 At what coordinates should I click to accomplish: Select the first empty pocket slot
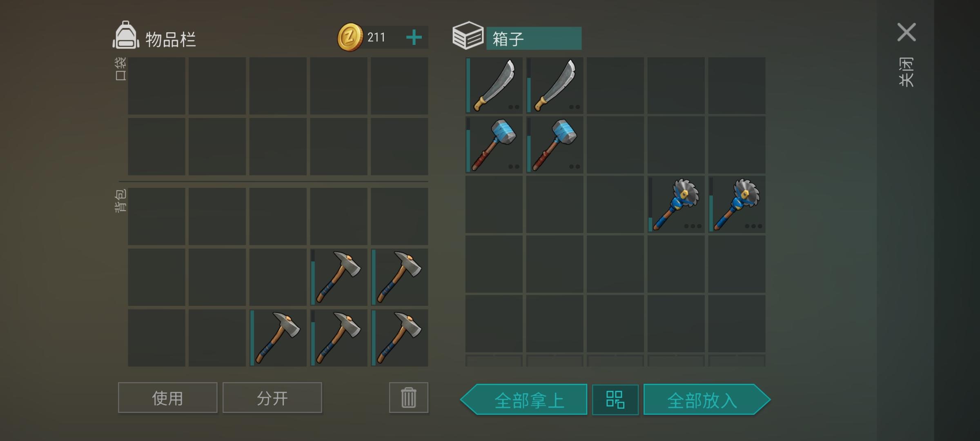[x=156, y=85]
